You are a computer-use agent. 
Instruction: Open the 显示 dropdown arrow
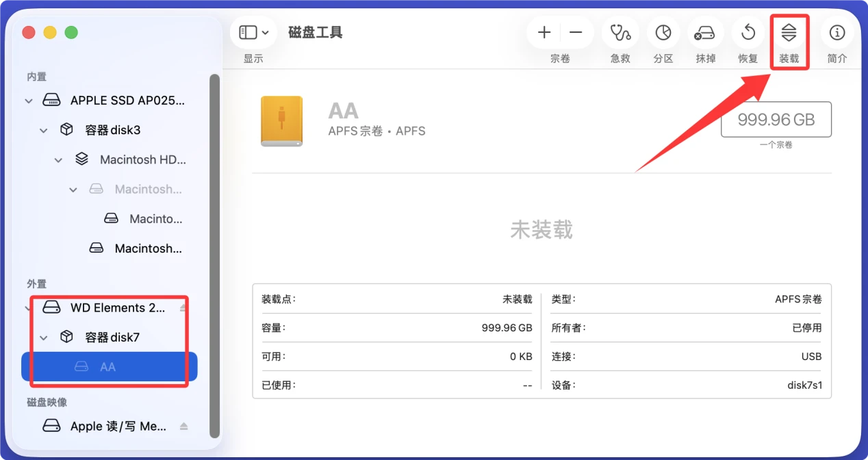coord(266,31)
